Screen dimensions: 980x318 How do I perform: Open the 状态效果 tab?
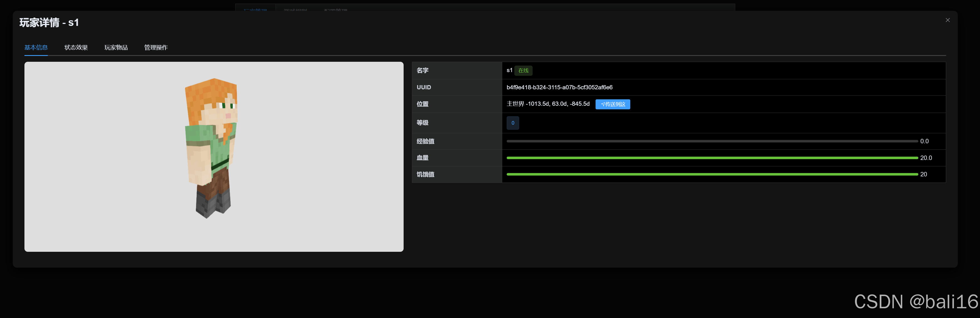76,48
